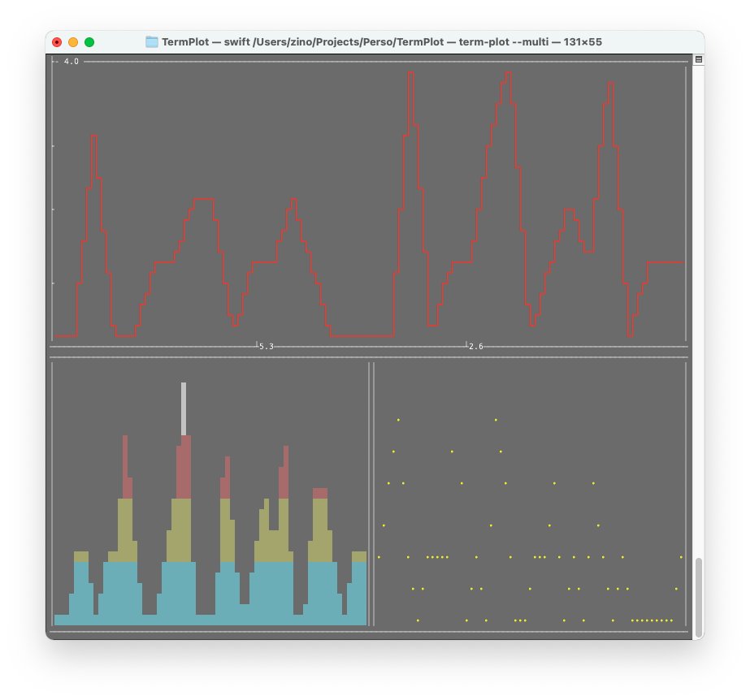Click the vertical scrollbar thumb
This screenshot has height=700, width=750.
698,596
